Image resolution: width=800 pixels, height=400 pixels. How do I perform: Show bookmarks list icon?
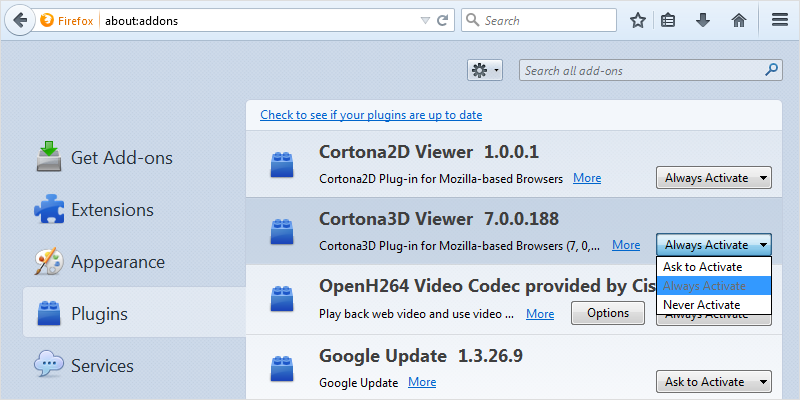click(668, 20)
